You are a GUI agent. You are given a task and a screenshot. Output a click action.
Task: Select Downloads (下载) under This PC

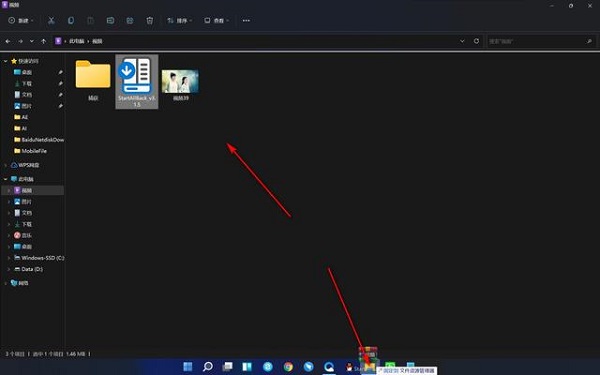pyautogui.click(x=26, y=224)
